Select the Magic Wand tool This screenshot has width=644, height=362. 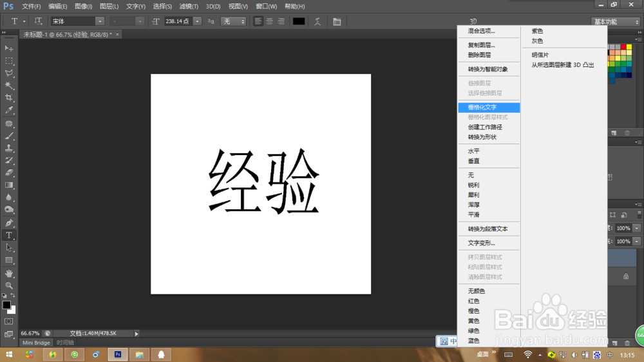click(x=9, y=86)
